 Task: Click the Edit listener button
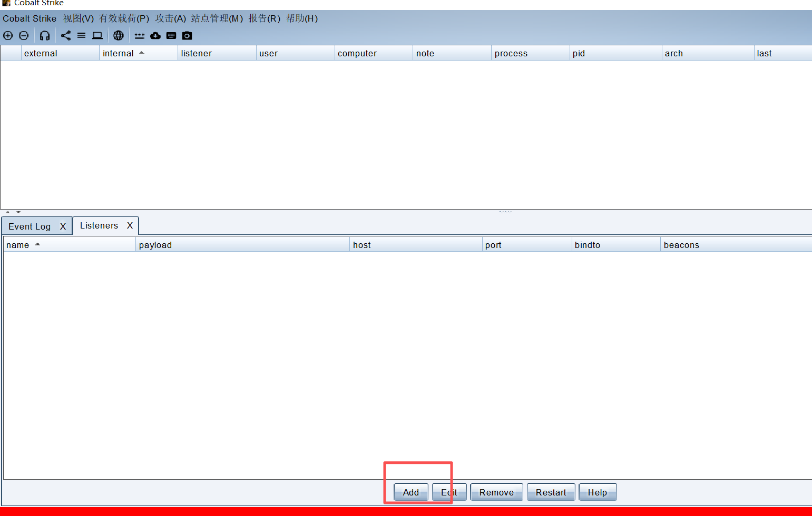449,492
